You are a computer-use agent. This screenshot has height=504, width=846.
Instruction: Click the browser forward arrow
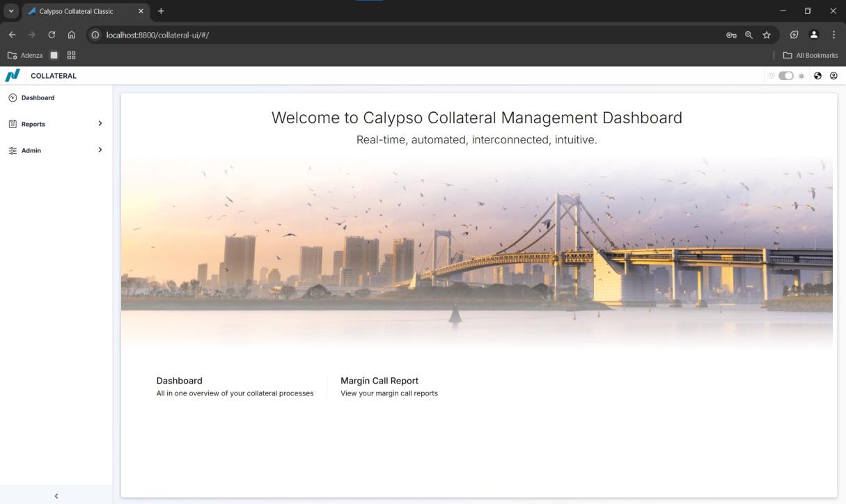31,35
